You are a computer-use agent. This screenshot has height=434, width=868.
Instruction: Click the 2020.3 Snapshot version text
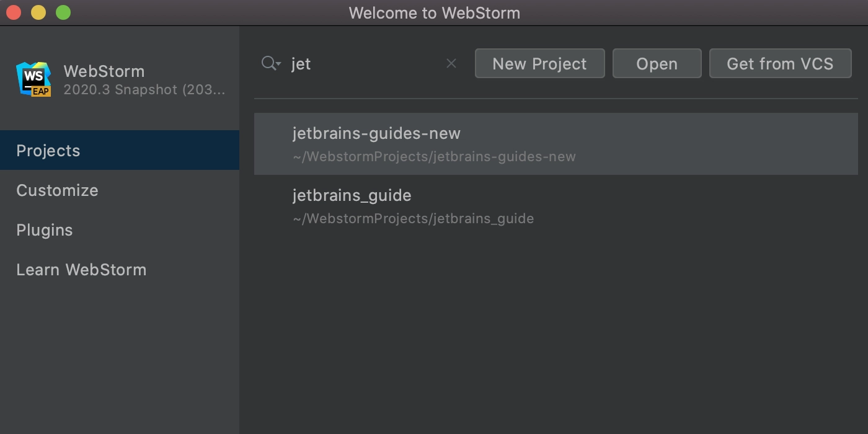144,89
